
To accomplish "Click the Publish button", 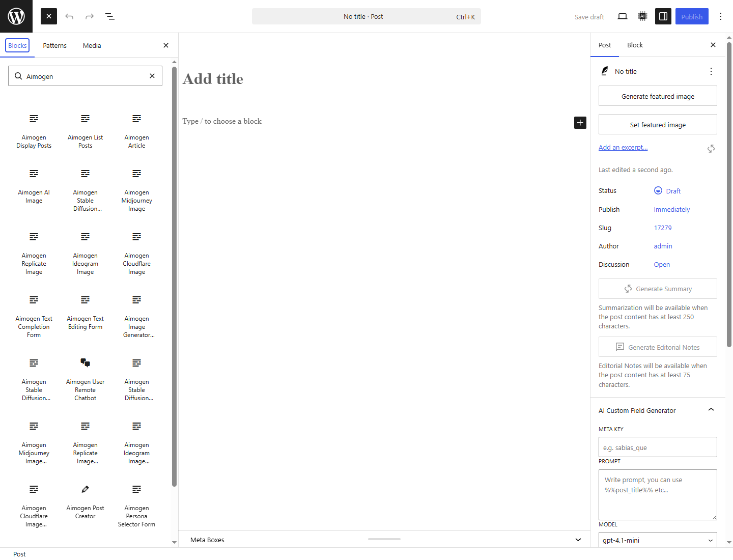I will click(692, 16).
